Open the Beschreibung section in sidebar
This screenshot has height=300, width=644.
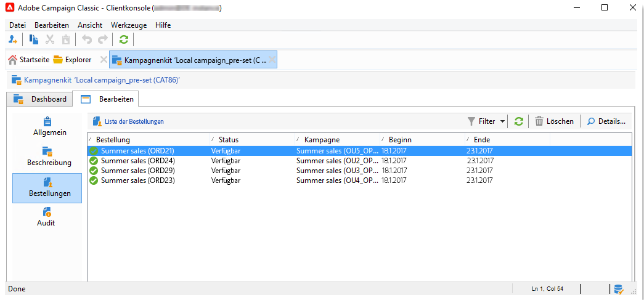pos(47,156)
